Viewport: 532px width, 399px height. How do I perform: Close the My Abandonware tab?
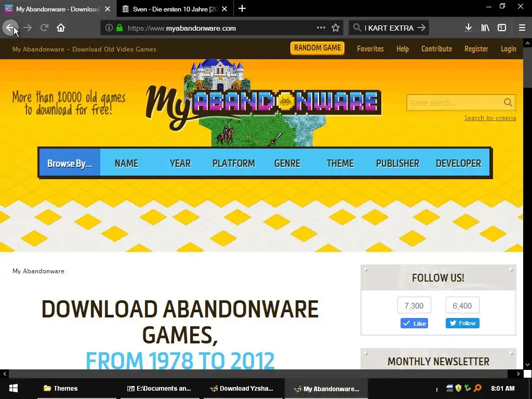point(108,9)
